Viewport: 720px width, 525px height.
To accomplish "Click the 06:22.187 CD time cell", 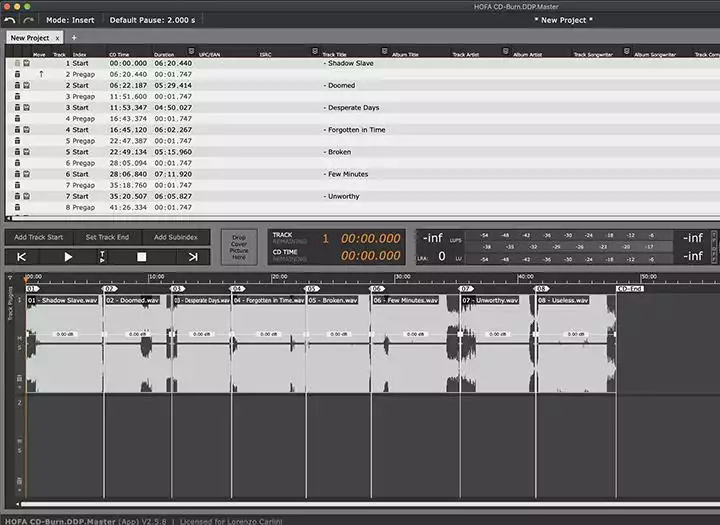I will [128, 85].
